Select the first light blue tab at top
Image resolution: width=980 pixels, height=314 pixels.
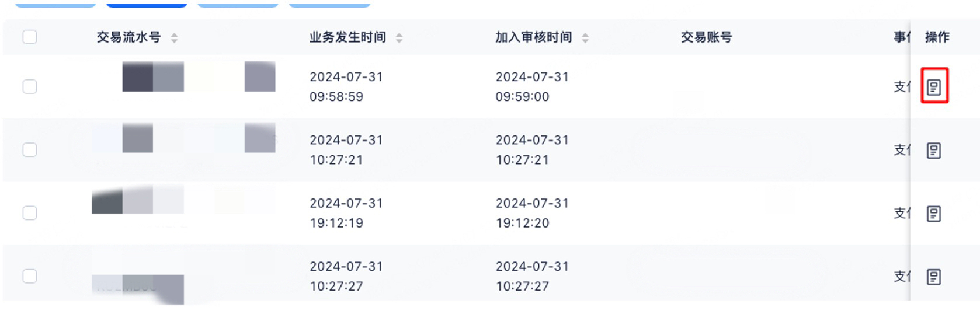55,4
